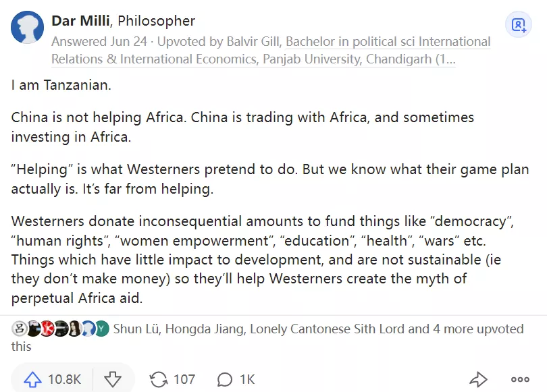Click the share arrow icon
This screenshot has height=392, width=547.
(478, 379)
